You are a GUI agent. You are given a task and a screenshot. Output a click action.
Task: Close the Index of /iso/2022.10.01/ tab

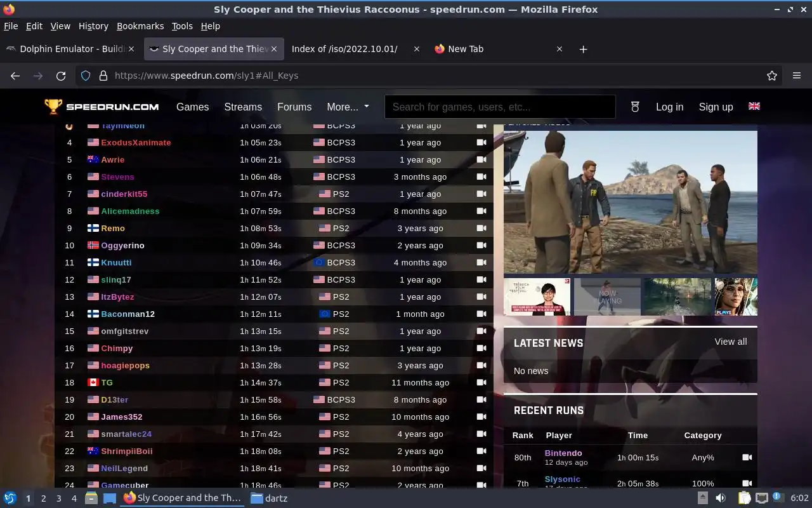tap(416, 49)
